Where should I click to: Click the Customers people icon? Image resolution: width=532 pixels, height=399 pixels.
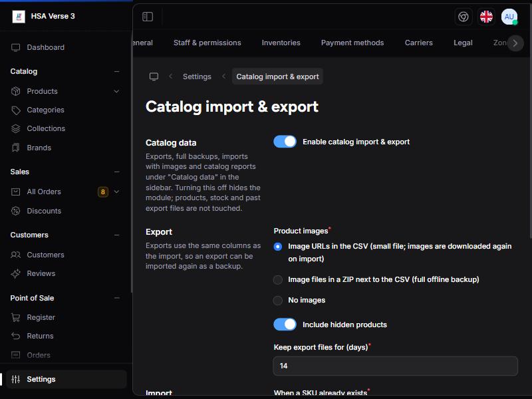coord(15,255)
